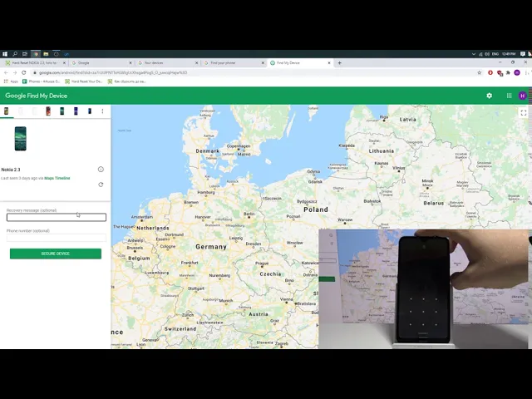The height and width of the screenshot is (399, 532).
Task: Click the Chrome taskbar icon
Action: pyautogui.click(x=36, y=54)
